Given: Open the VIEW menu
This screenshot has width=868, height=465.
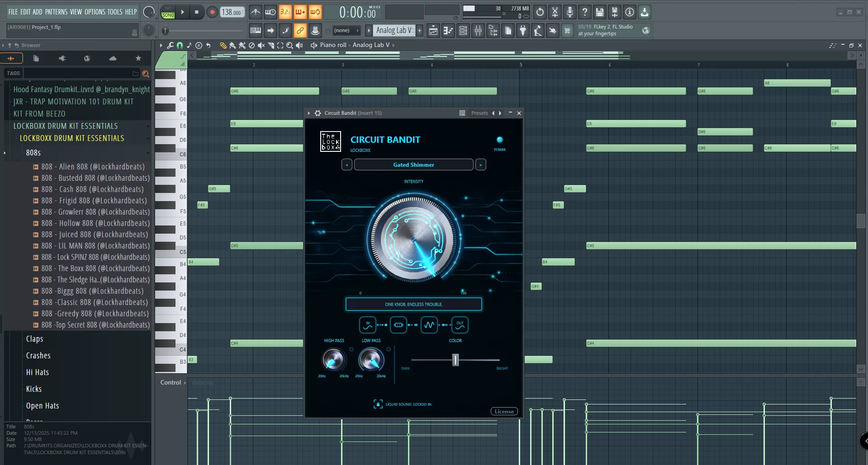Looking at the screenshot, I should 76,12.
